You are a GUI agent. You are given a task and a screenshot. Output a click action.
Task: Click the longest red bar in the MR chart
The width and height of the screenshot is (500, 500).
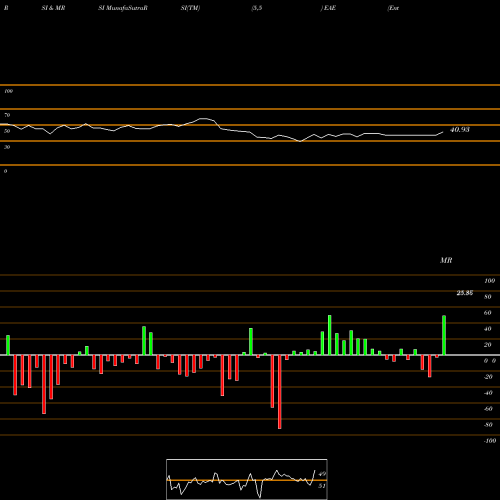(x=280, y=392)
